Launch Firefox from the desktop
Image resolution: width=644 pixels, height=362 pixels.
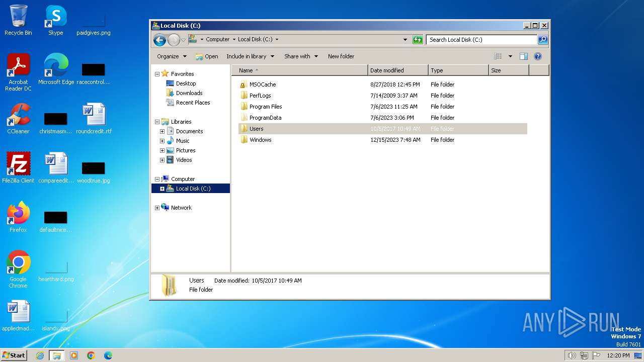point(18,217)
